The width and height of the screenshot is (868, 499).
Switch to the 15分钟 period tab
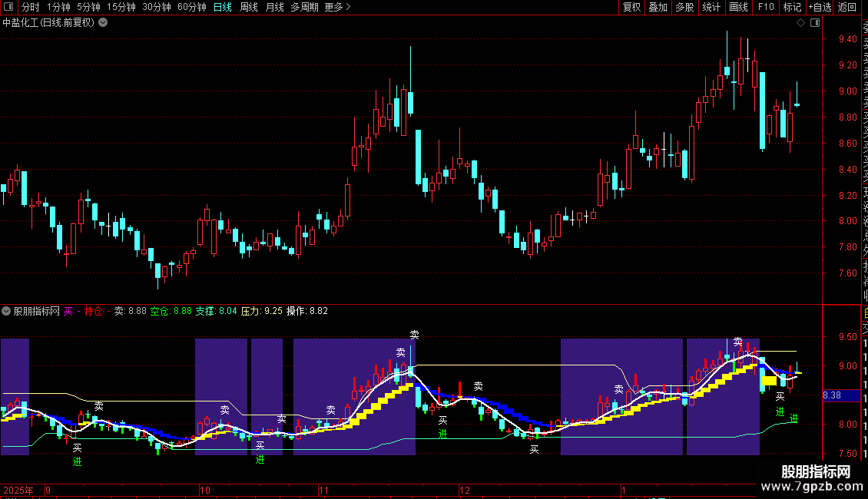tap(121, 7)
